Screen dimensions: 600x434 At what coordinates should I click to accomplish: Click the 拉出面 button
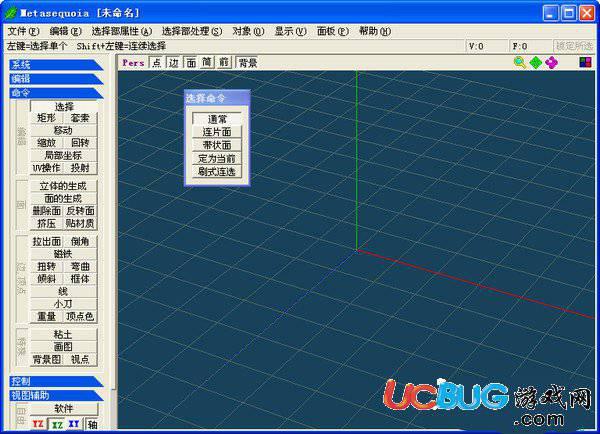click(x=47, y=241)
